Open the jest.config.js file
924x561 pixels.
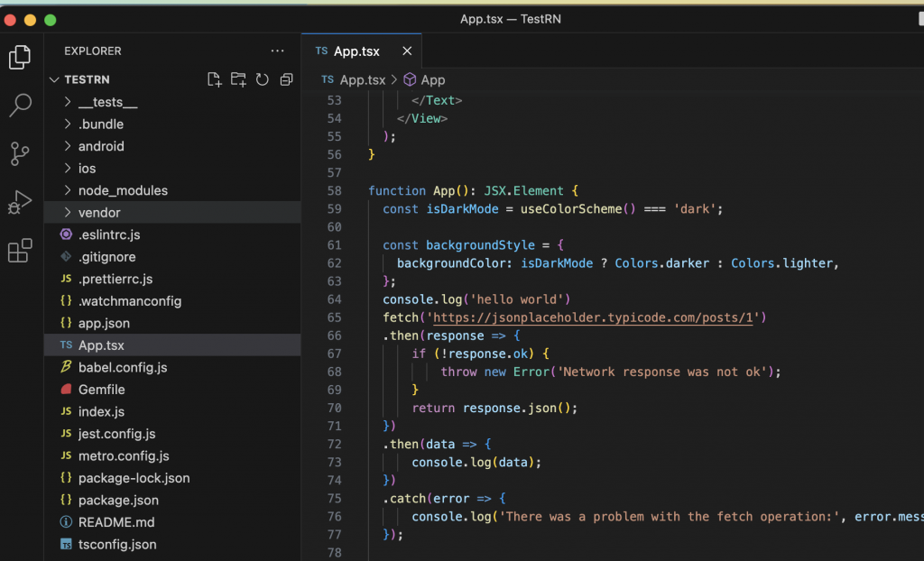coord(172,434)
